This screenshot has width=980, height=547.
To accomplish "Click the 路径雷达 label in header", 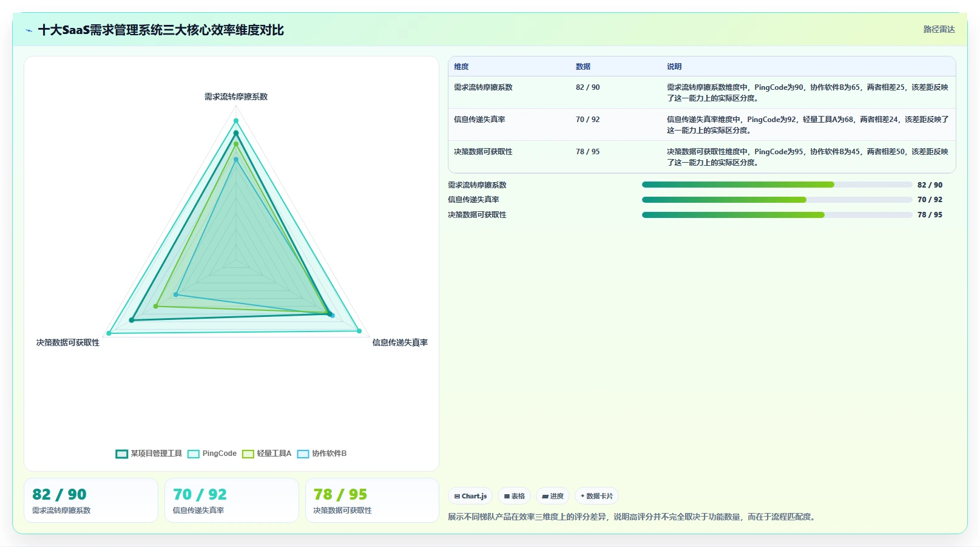I will pos(939,29).
